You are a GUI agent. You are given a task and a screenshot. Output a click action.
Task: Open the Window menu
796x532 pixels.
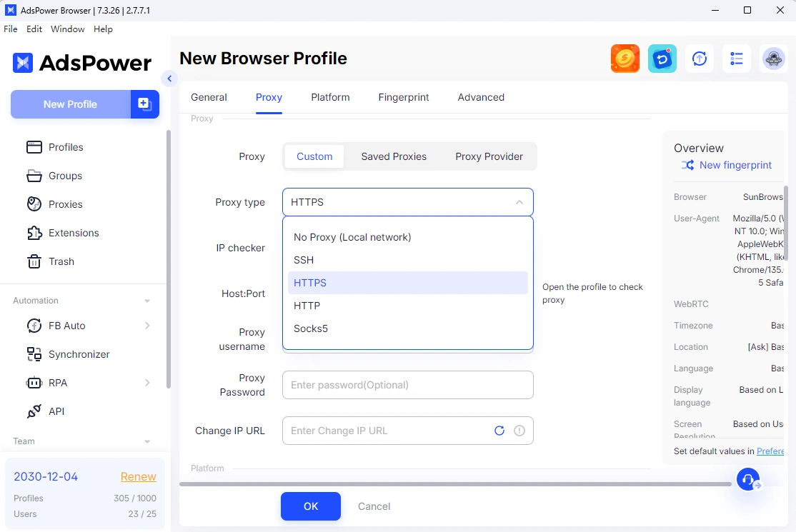tap(68, 29)
